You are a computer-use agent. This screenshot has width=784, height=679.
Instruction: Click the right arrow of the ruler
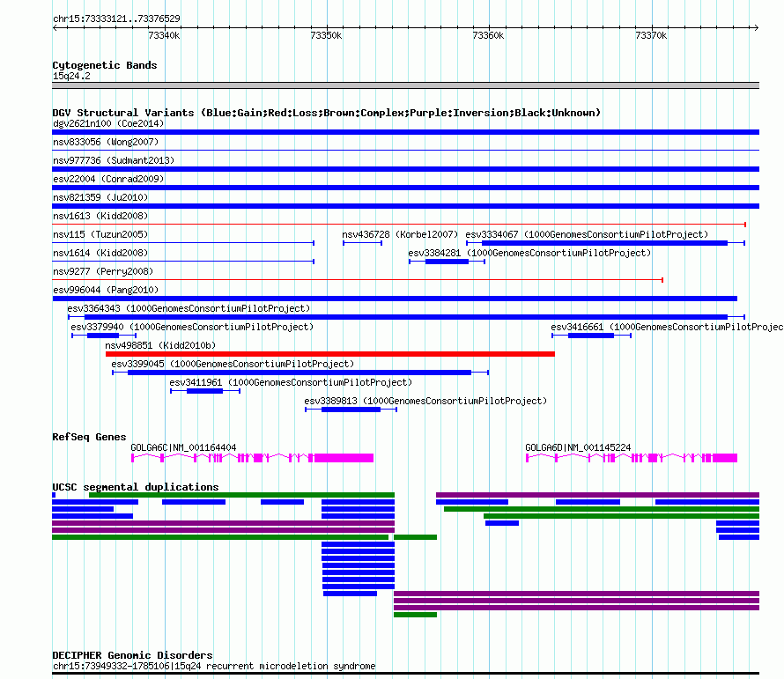pos(756,27)
